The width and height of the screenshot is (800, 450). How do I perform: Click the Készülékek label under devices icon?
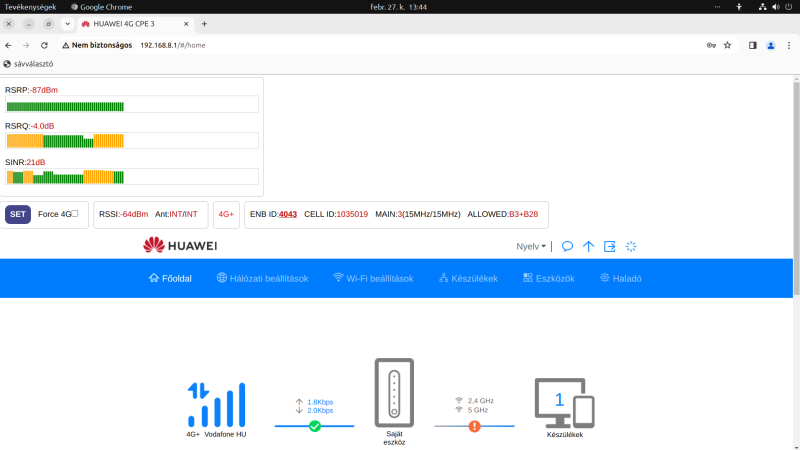(565, 435)
